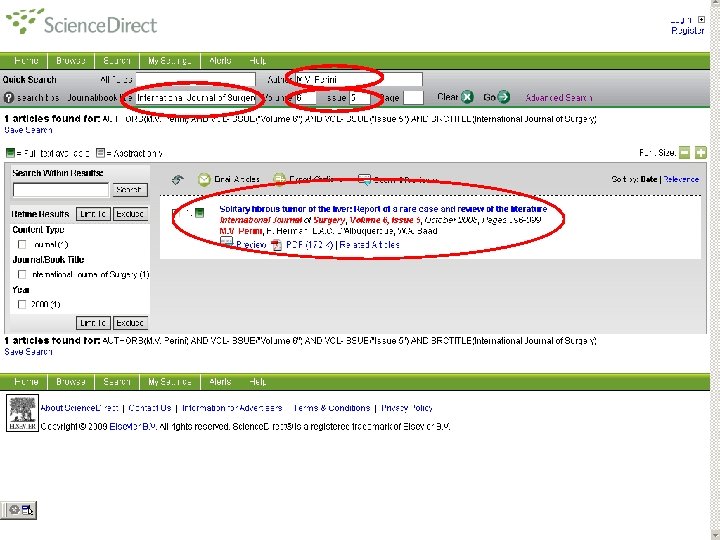Open About ScienceDirect footer link

point(79,408)
